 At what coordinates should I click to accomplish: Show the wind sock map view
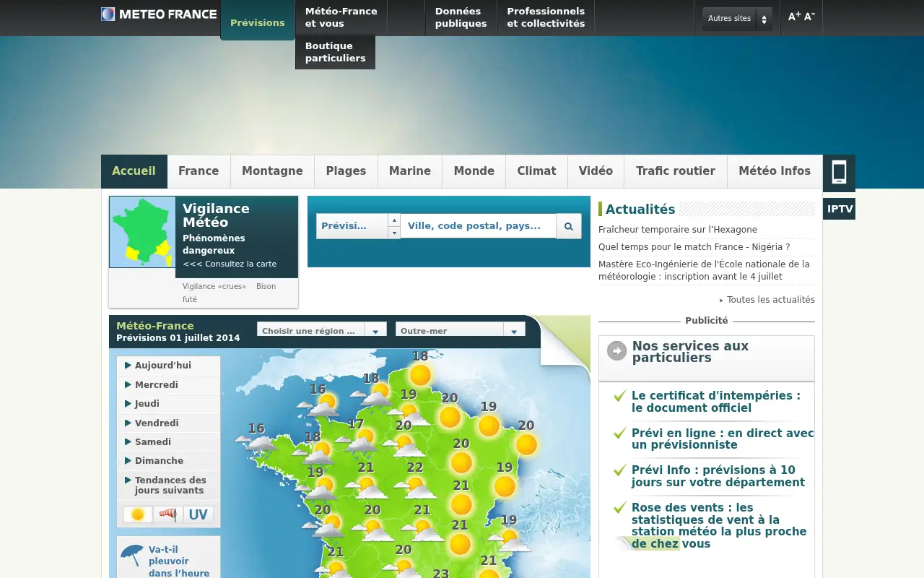(167, 514)
